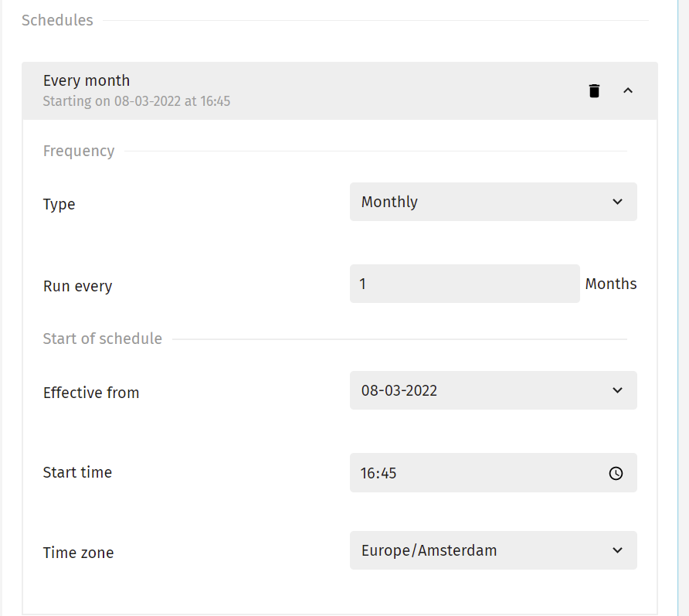Click the Months unit label

(611, 284)
